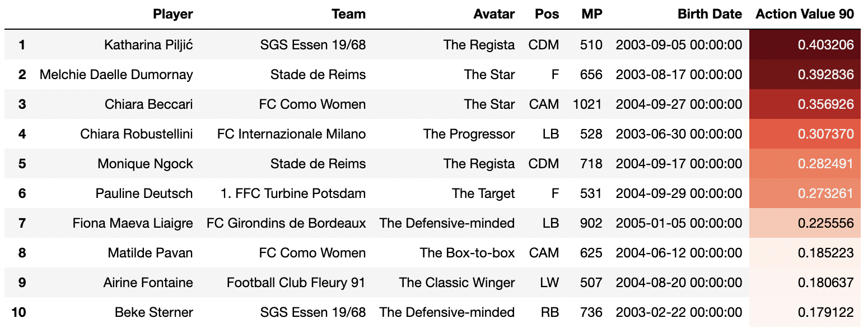Select The Progressor avatar cell
This screenshot has height=332, width=868.
(x=469, y=134)
